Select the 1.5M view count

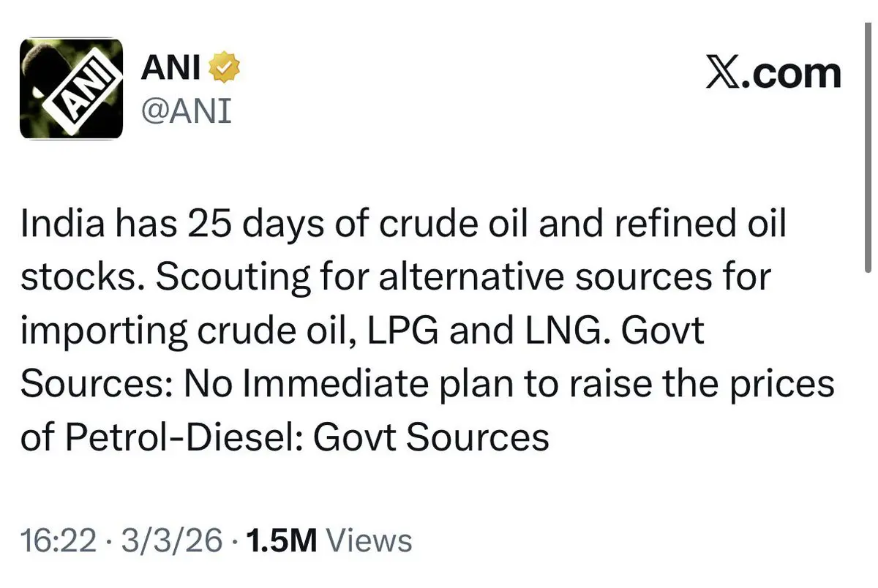pyautogui.click(x=281, y=541)
